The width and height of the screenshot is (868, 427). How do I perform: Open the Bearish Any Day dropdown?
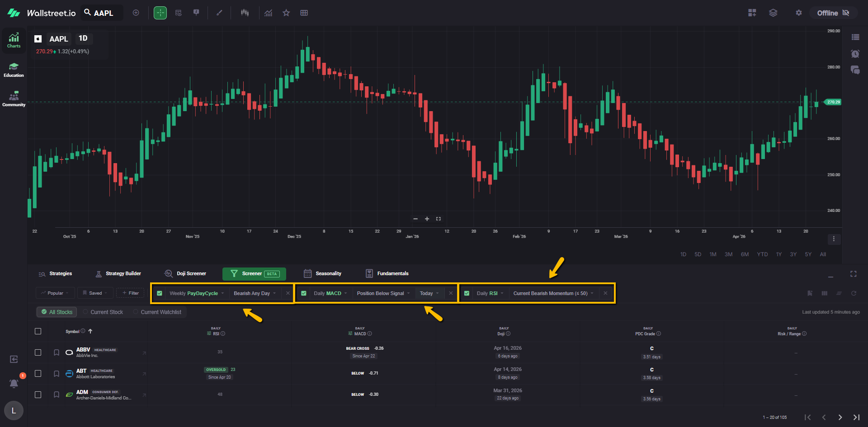click(x=255, y=293)
